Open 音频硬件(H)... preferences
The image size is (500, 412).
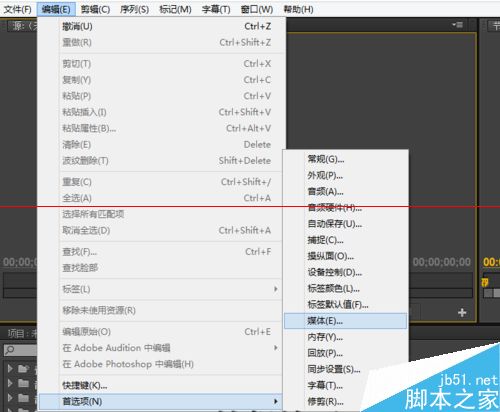point(345,208)
